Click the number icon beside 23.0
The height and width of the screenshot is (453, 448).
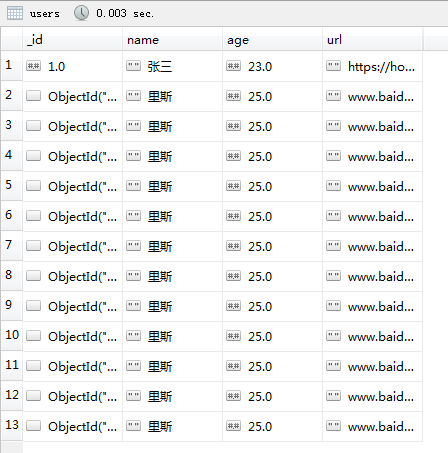pos(233,66)
